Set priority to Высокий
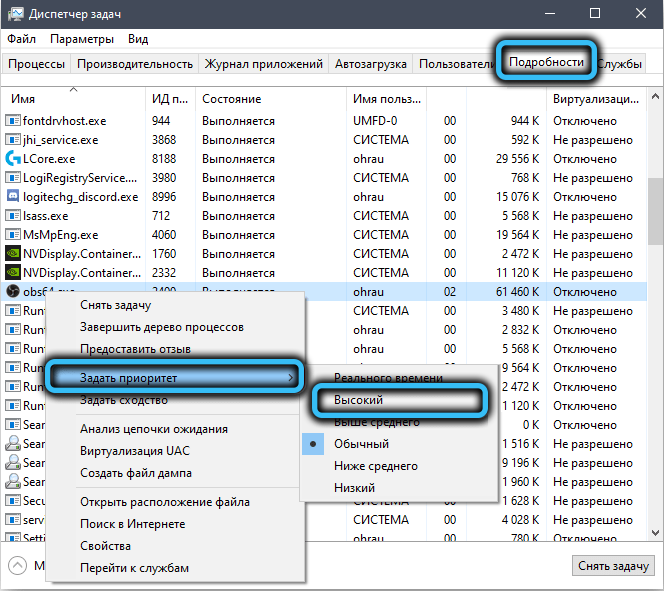Image resolution: width=664 pixels, height=591 pixels. click(x=358, y=400)
